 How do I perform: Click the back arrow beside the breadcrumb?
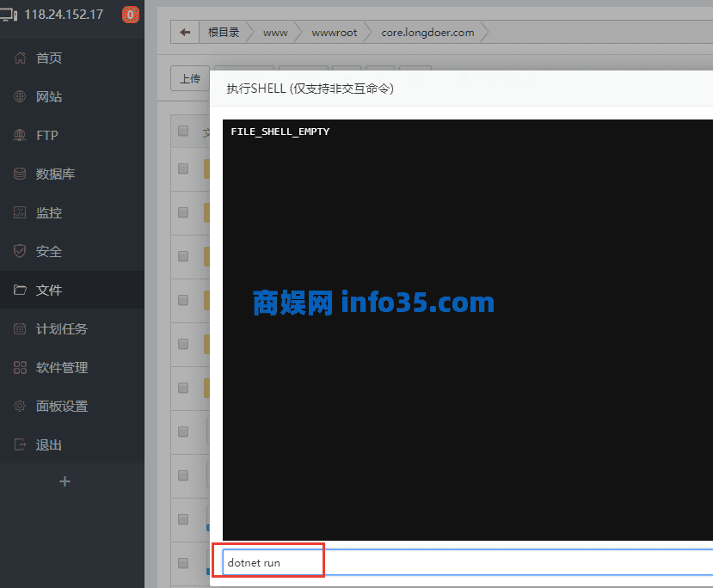tap(184, 32)
